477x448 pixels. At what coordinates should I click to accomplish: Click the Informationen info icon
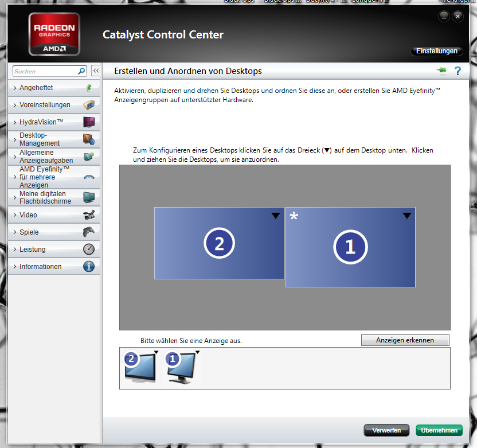pyautogui.click(x=89, y=267)
